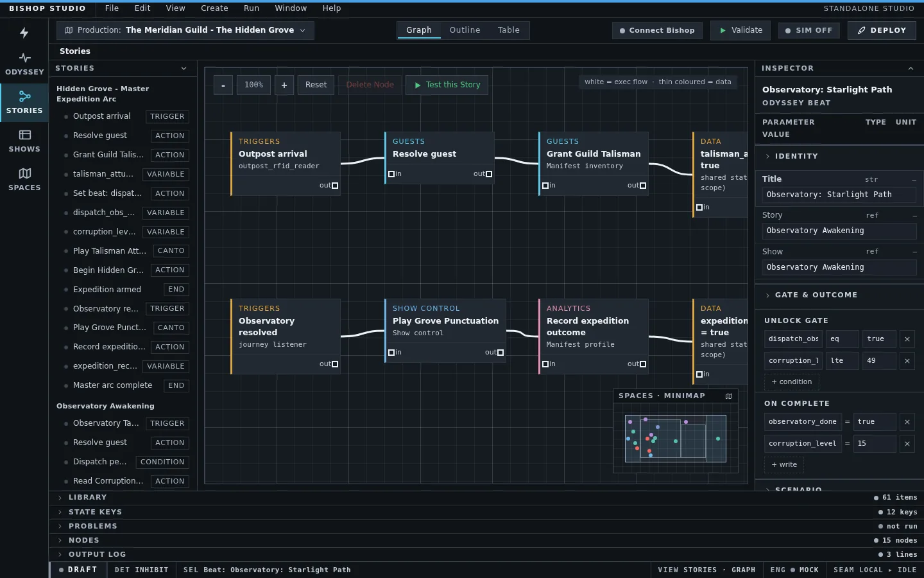Open the Spaces sidebar section
This screenshot has height=578, width=924.
[x=24, y=179]
